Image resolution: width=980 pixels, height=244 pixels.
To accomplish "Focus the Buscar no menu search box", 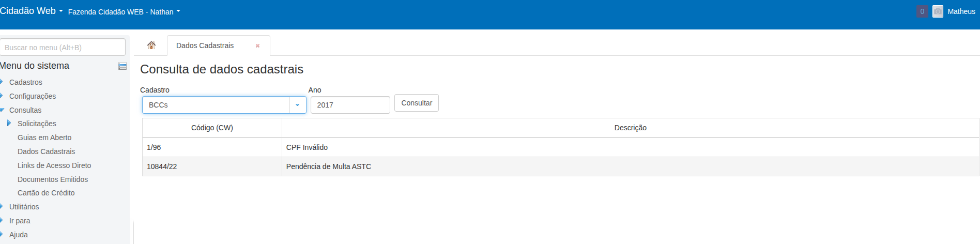I will (63, 47).
